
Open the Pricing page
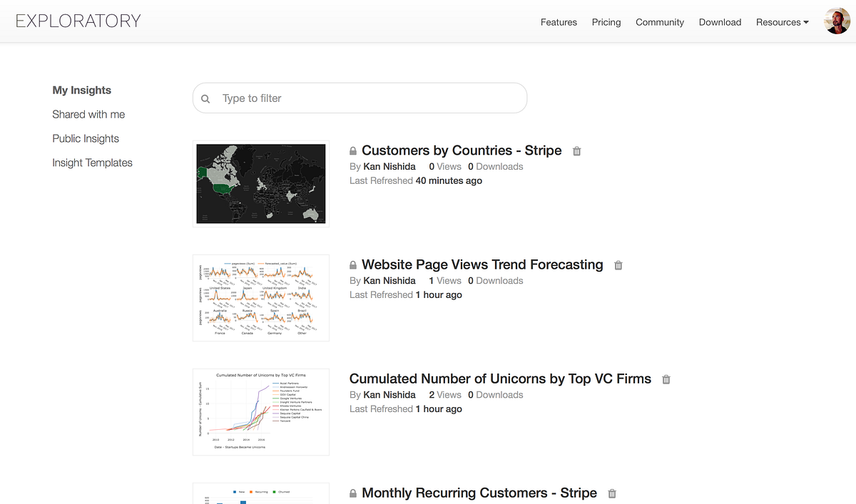pos(606,22)
